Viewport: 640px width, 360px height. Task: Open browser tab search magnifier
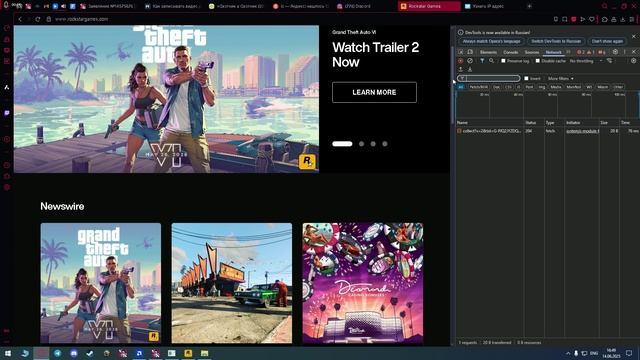pyautogui.click(x=605, y=6)
